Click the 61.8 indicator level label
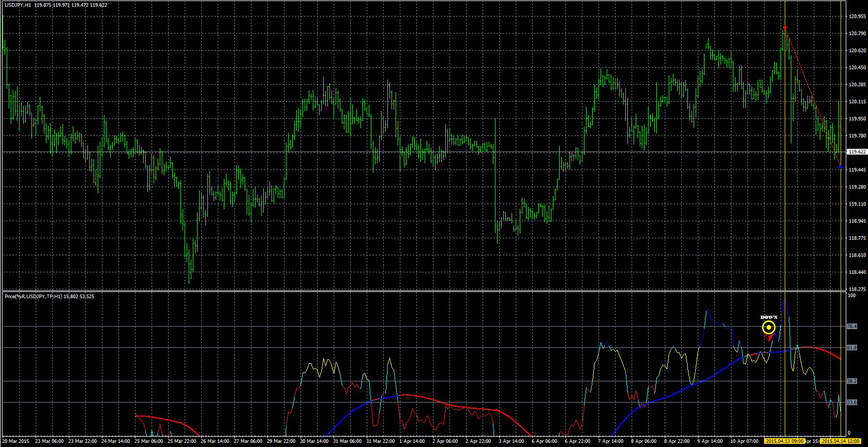 click(x=852, y=348)
